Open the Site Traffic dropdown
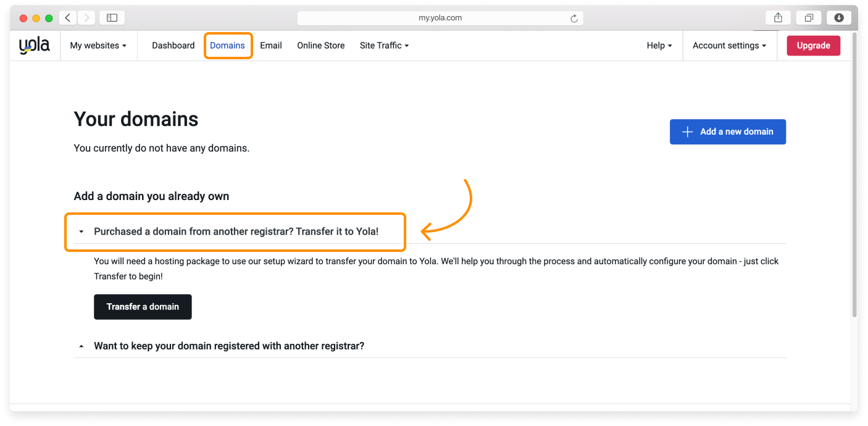 coord(384,46)
